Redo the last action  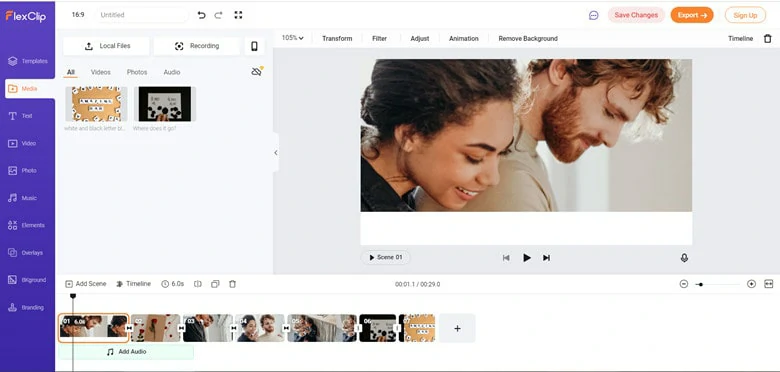click(218, 15)
